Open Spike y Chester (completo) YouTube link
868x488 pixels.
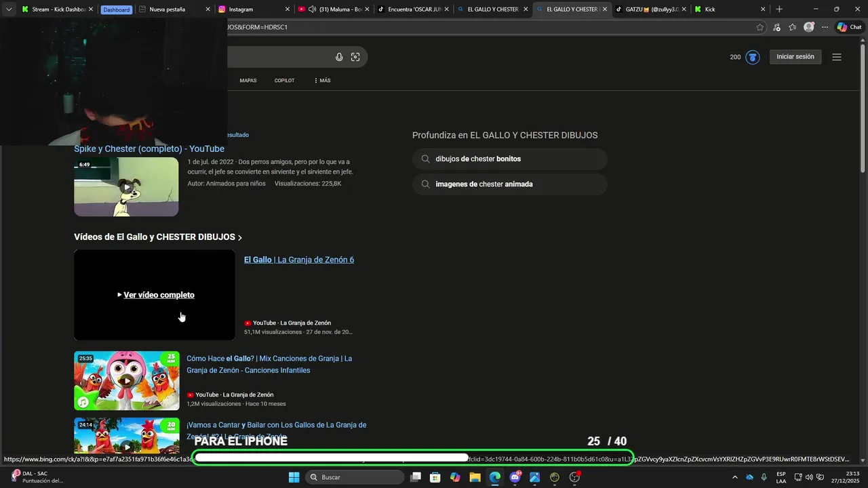pos(149,149)
